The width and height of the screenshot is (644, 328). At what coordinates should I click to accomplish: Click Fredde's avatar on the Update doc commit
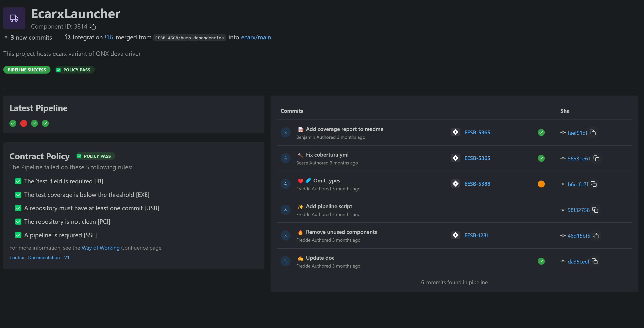pos(285,261)
